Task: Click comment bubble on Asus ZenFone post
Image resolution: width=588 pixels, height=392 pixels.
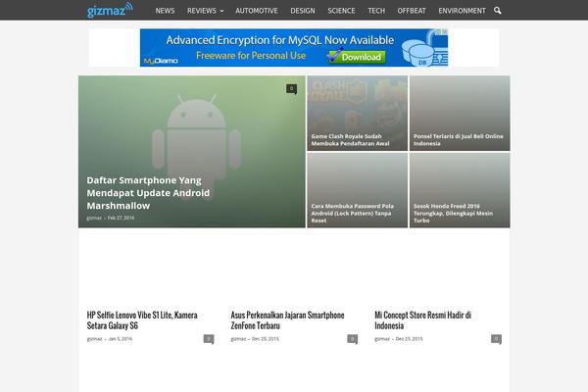Action: click(353, 339)
